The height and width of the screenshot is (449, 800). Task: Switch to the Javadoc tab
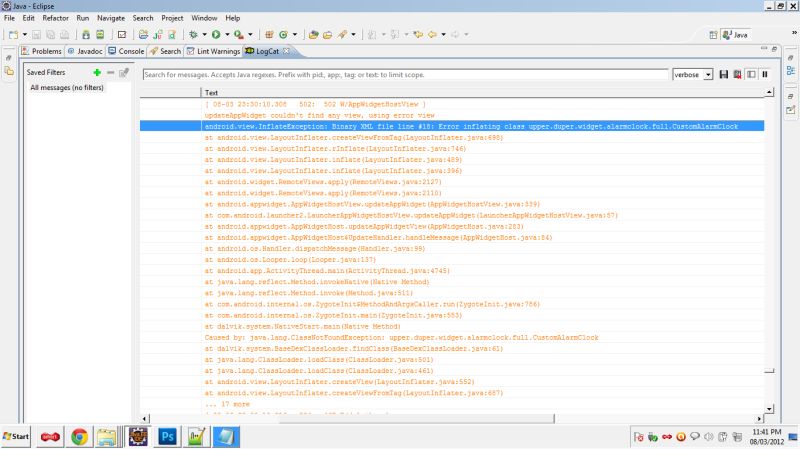[85, 51]
